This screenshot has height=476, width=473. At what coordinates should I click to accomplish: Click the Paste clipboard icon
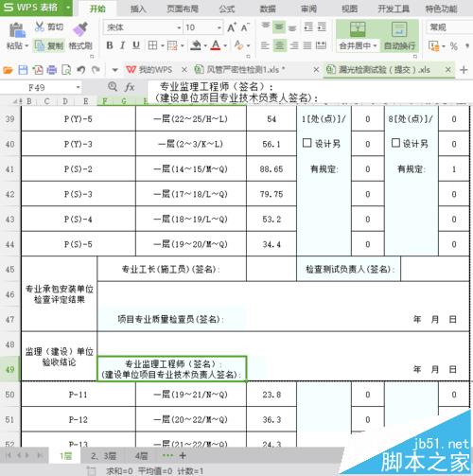point(17,30)
